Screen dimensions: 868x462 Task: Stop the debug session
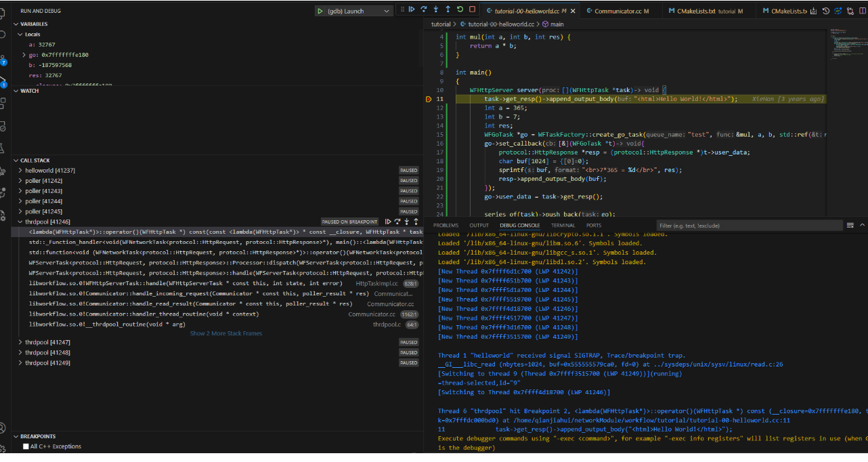point(473,9)
